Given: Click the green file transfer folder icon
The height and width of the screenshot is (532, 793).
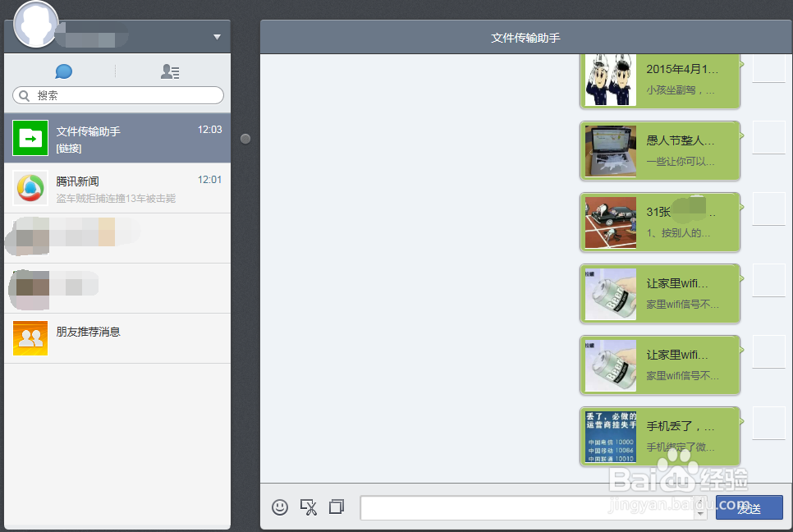Looking at the screenshot, I should [x=30, y=138].
